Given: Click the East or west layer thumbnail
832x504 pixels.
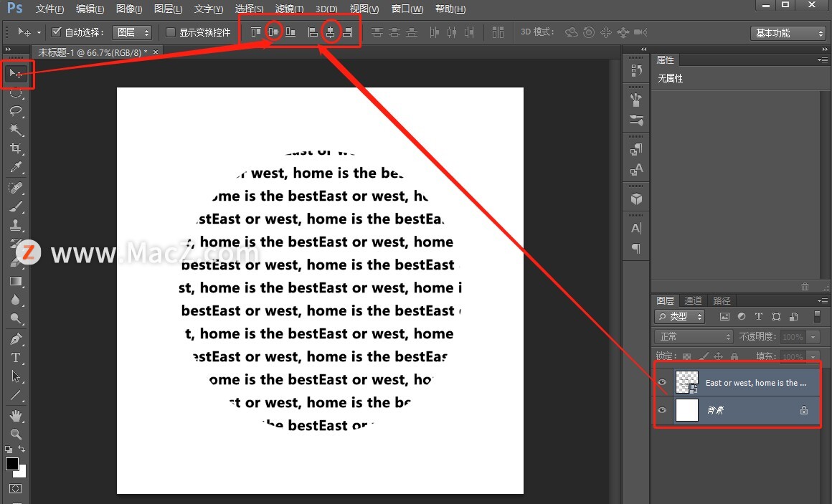Looking at the screenshot, I should click(x=687, y=383).
